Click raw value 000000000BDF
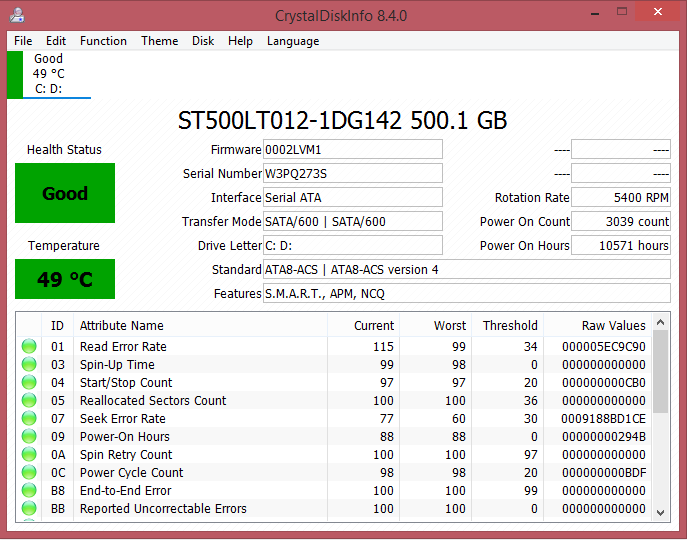687x540 pixels. (603, 472)
